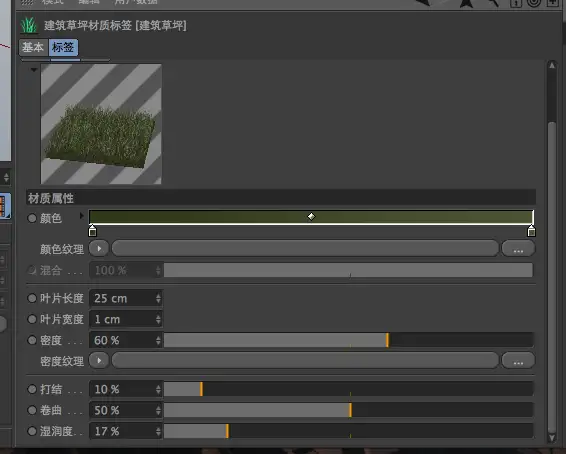Click the title text 建筑草坪材质标签 [建筑草坪]

[115, 26]
